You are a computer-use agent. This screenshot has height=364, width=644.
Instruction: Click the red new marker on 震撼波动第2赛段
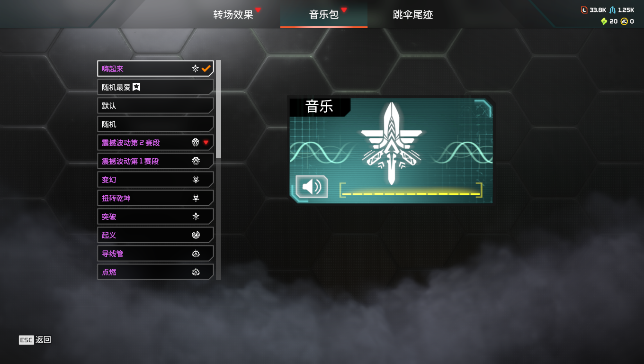(x=206, y=142)
